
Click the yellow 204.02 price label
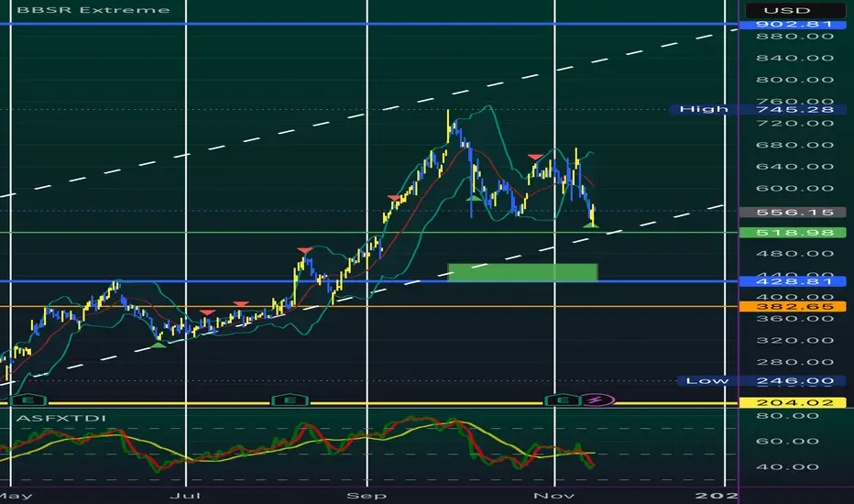point(793,402)
